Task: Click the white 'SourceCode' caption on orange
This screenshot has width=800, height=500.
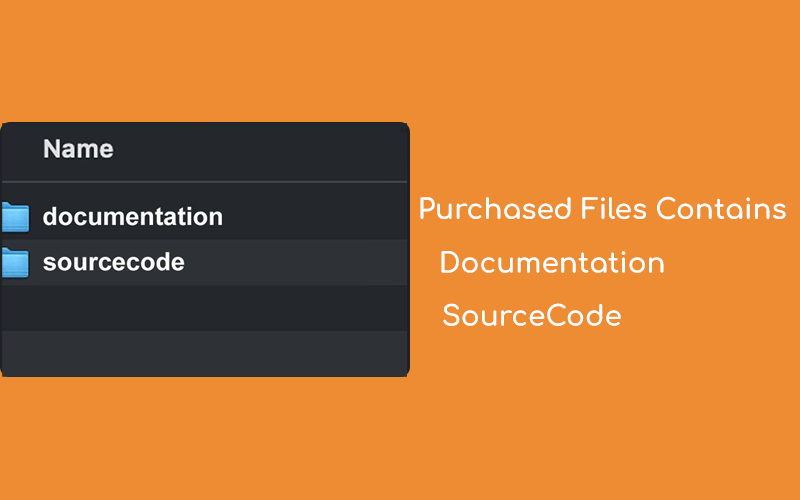Action: coord(532,316)
